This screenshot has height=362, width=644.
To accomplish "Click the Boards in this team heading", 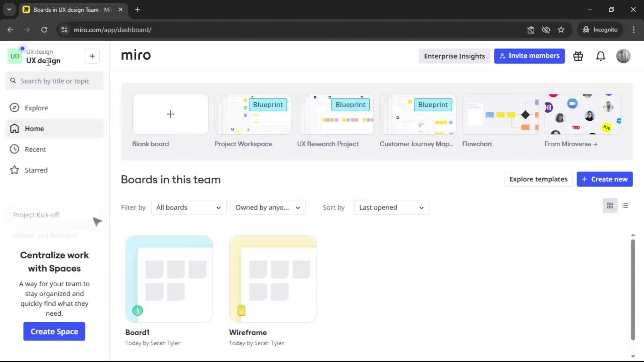I will coord(171,180).
